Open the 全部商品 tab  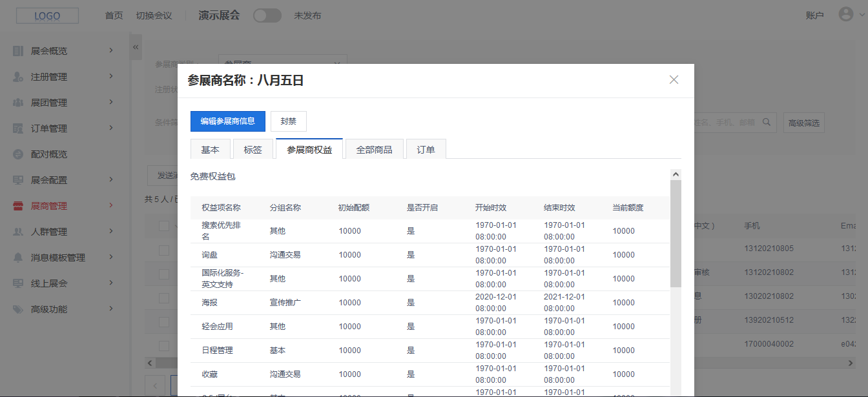tap(374, 150)
